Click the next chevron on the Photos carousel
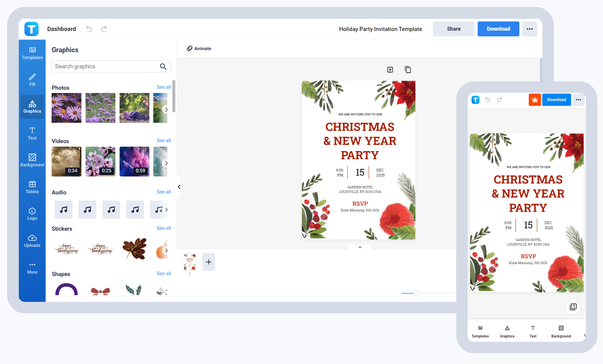The height and width of the screenshot is (364, 603). click(166, 109)
